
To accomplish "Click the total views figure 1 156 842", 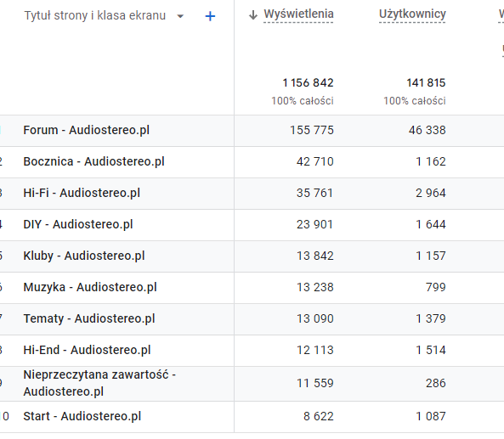I will point(308,83).
